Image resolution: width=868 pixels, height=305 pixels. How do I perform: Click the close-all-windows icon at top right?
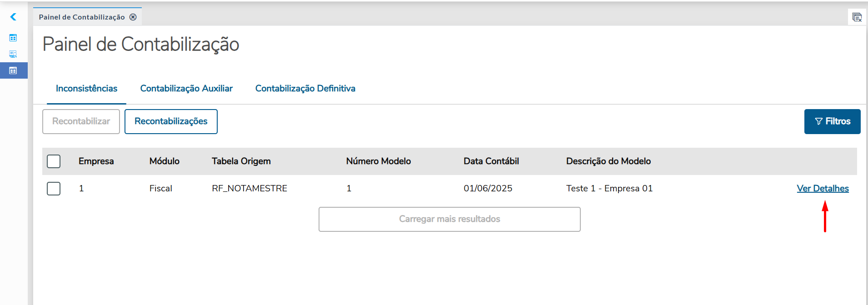857,17
